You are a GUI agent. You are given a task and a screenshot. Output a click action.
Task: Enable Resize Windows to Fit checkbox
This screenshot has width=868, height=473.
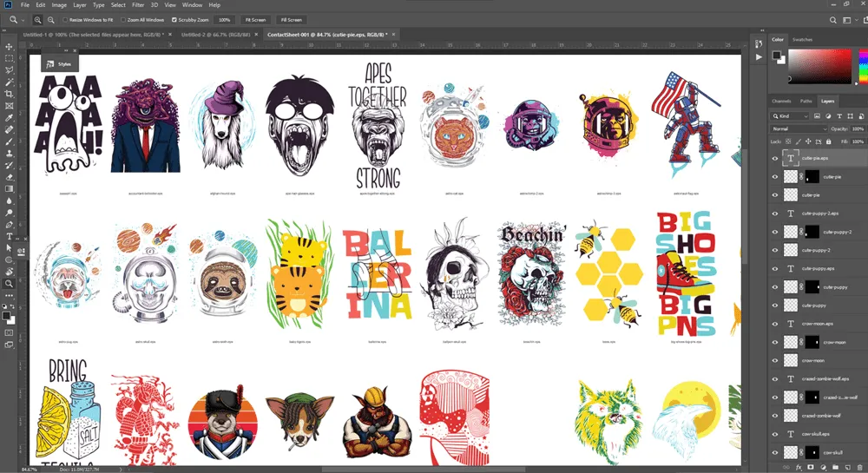coord(65,20)
